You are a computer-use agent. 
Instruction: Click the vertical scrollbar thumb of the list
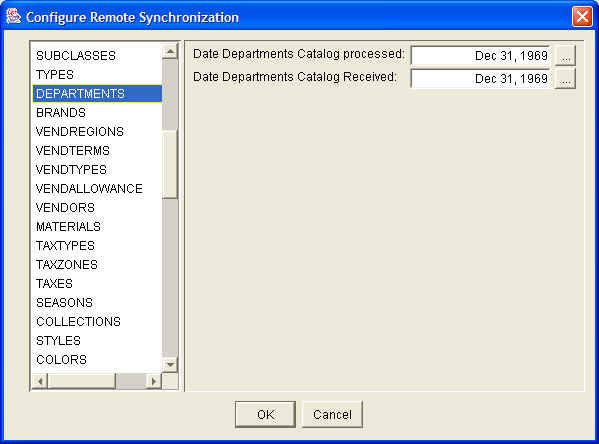pos(170,164)
